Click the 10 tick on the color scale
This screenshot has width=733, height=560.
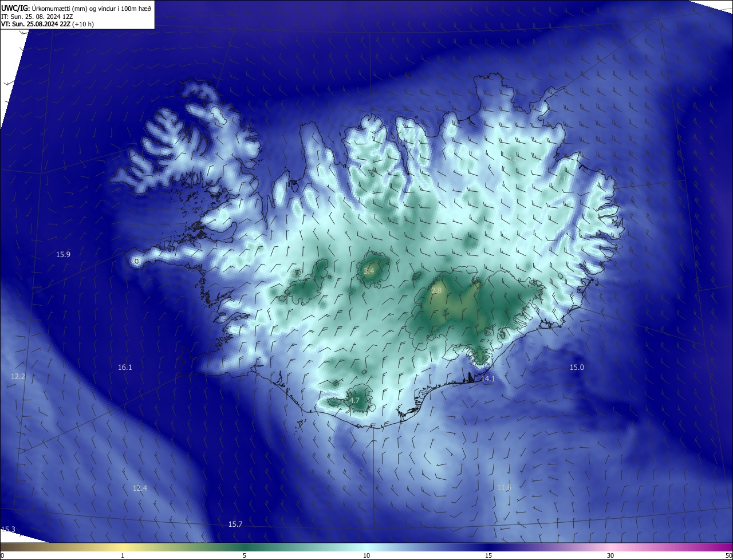point(366,555)
